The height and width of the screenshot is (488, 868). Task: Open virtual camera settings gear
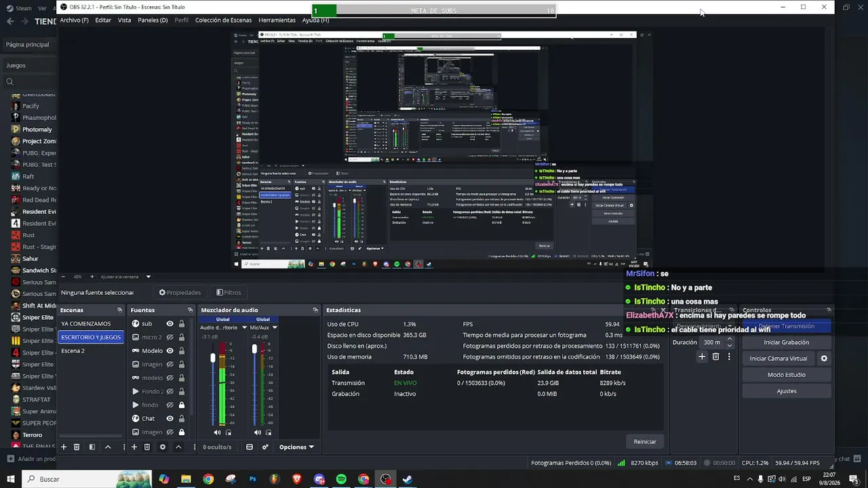(x=824, y=359)
